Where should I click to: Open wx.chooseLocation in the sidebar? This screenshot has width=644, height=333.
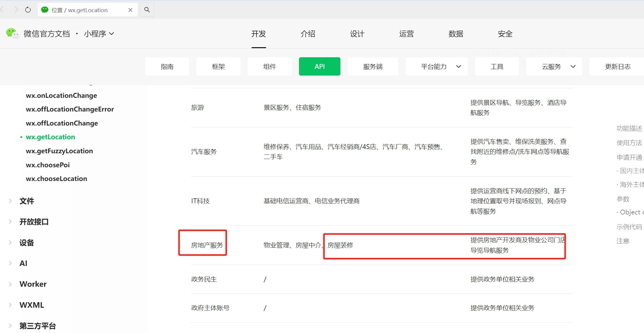click(x=56, y=179)
